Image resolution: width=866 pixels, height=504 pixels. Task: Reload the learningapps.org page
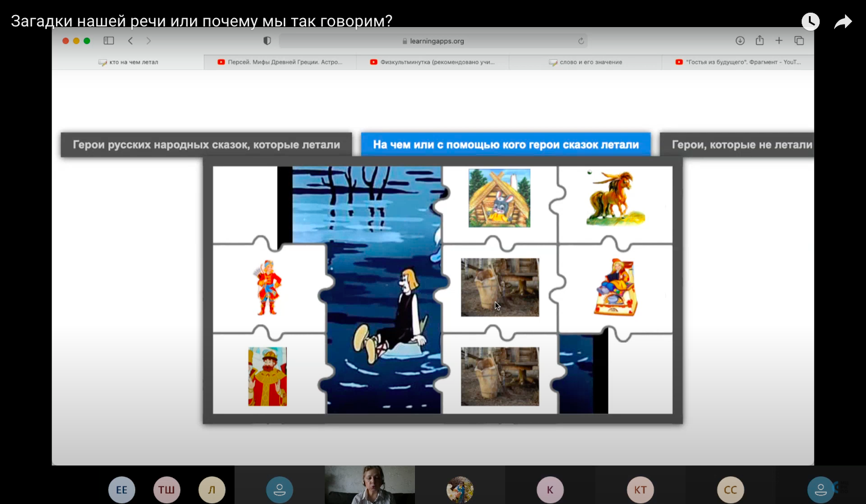point(581,41)
